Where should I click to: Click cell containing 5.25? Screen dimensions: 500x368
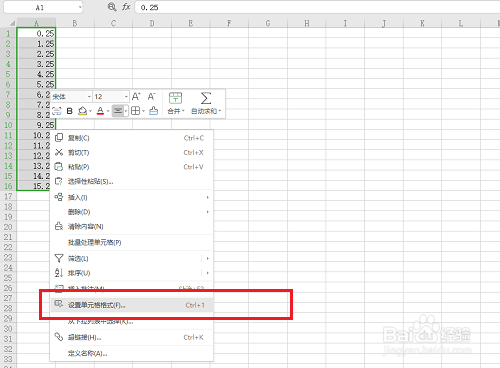[x=36, y=84]
